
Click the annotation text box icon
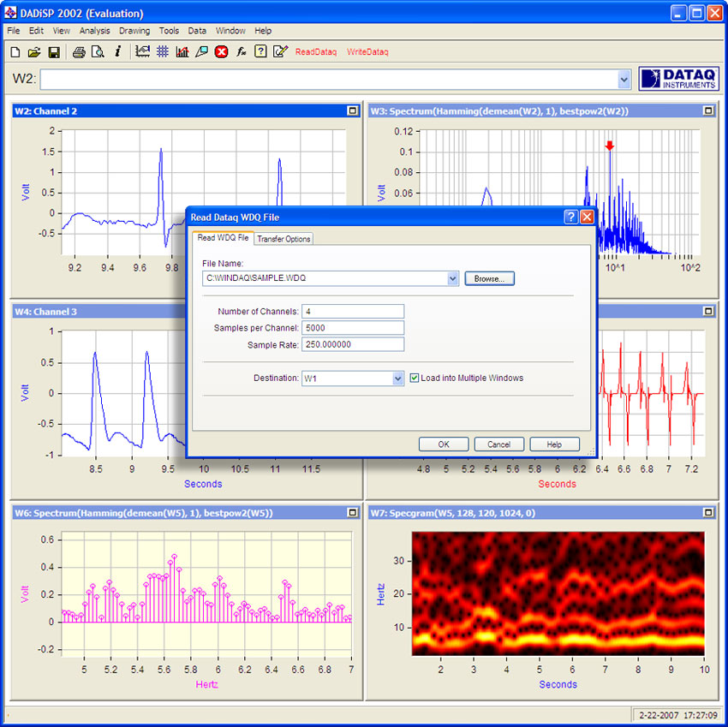click(x=201, y=51)
